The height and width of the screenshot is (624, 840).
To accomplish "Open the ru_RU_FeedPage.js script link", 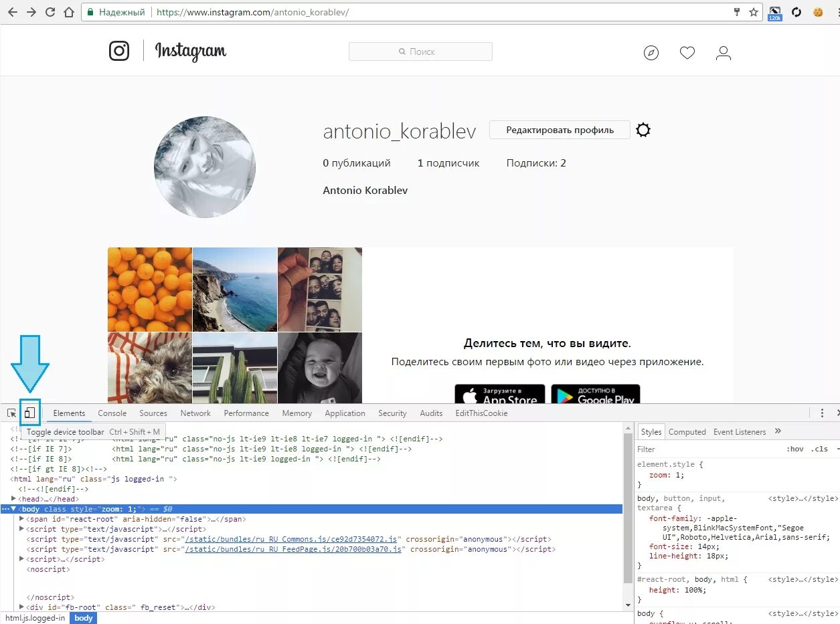I will (x=293, y=549).
